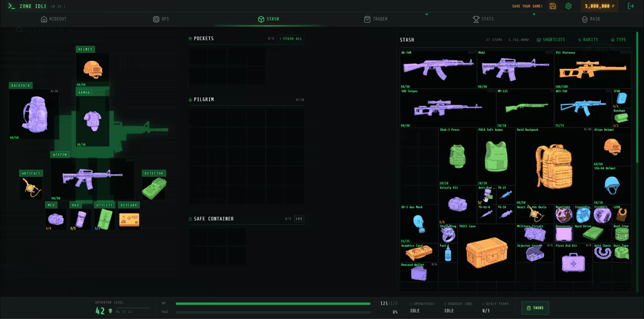Select the First Aid Kit in stash
Viewport: 644px width, 319px height.
tap(574, 262)
